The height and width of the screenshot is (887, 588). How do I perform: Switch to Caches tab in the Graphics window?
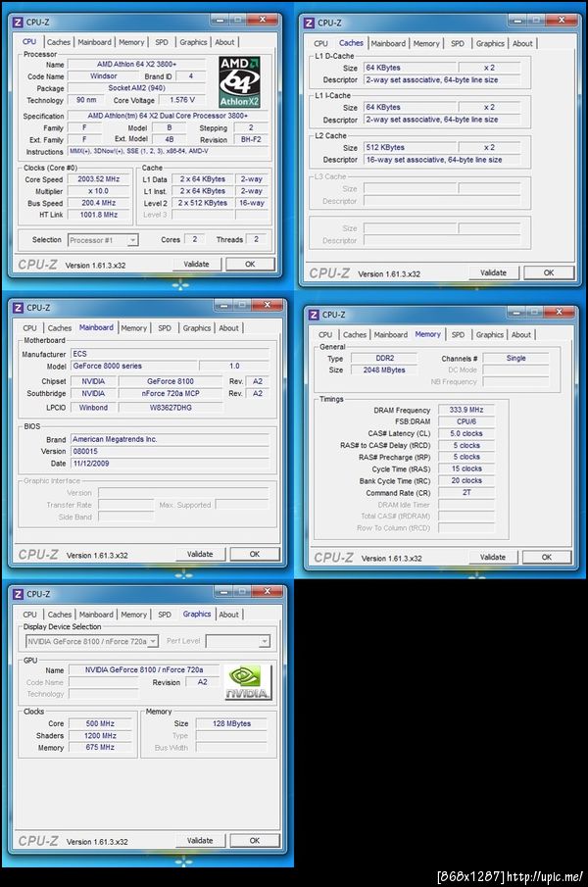tap(60, 615)
